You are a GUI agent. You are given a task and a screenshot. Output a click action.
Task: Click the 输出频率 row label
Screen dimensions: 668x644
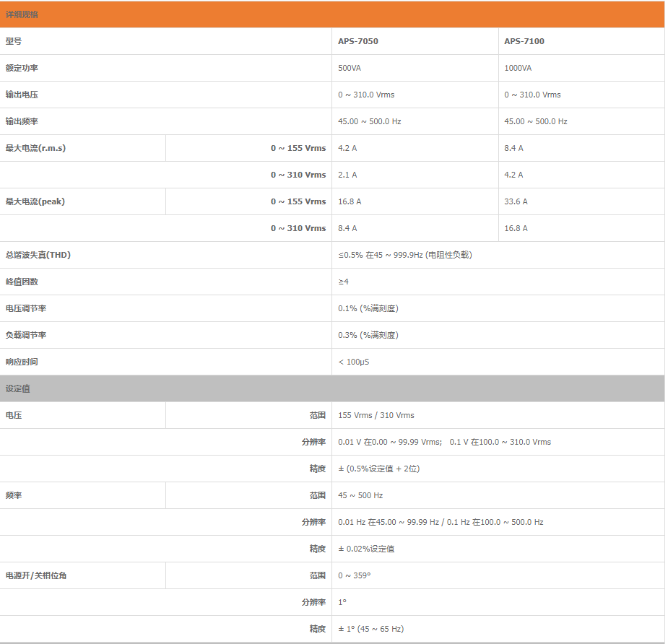coord(22,121)
